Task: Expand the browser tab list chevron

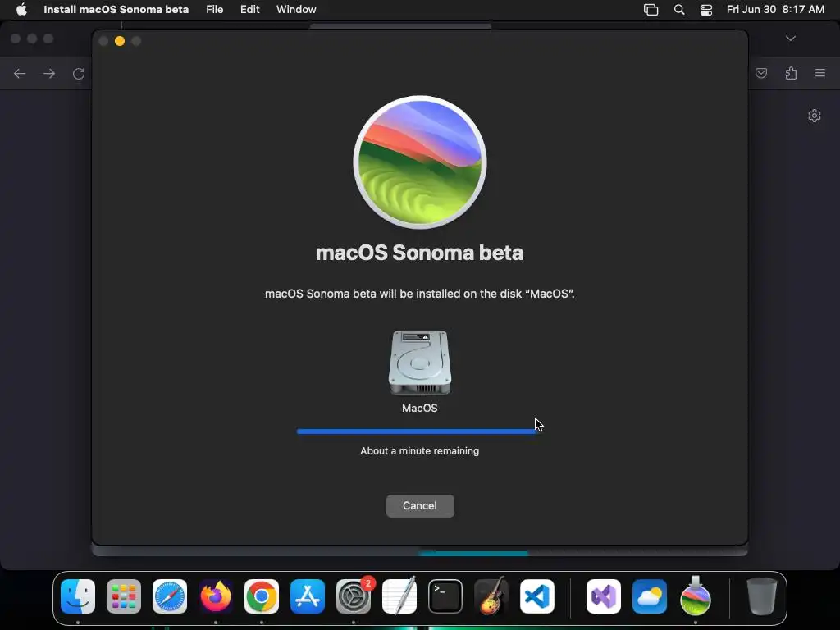Action: pos(791,39)
